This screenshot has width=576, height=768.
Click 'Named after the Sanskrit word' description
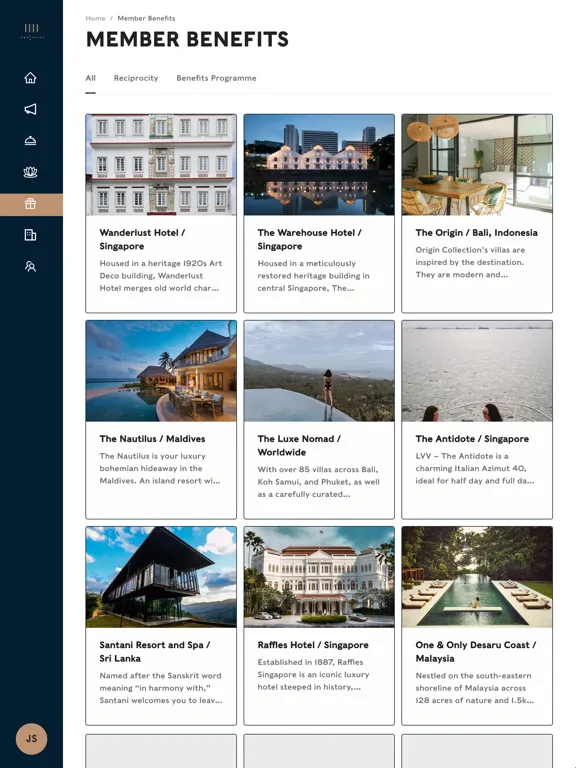pos(161,688)
